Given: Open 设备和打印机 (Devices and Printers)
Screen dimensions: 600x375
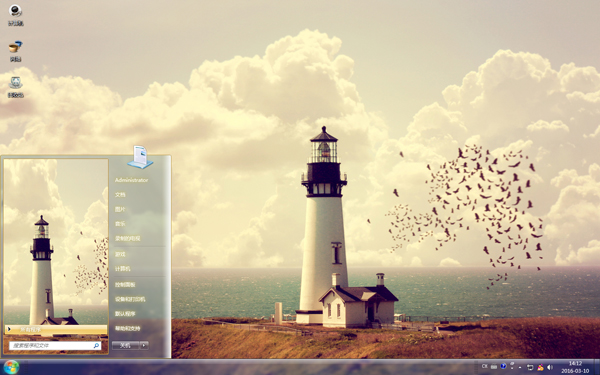Looking at the screenshot, I should tap(130, 299).
